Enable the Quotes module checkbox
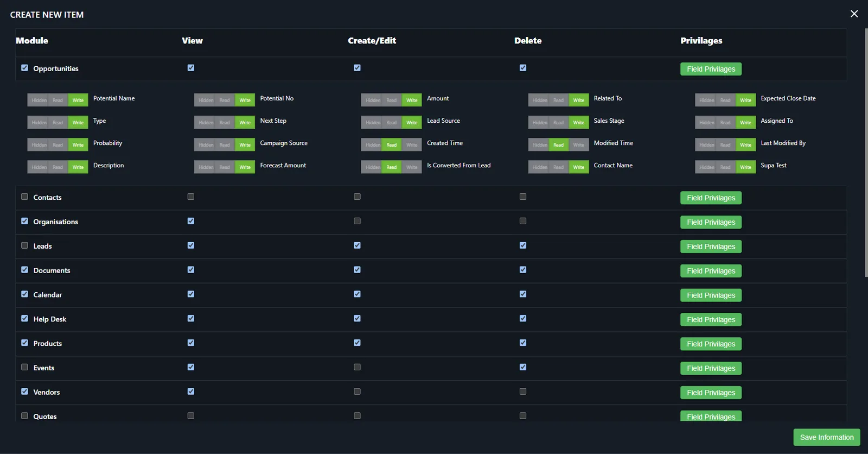The width and height of the screenshot is (868, 454). pos(24,416)
